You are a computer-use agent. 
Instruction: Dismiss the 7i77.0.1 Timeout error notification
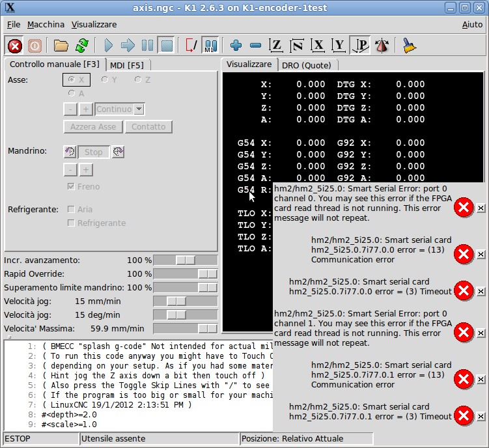point(481,417)
